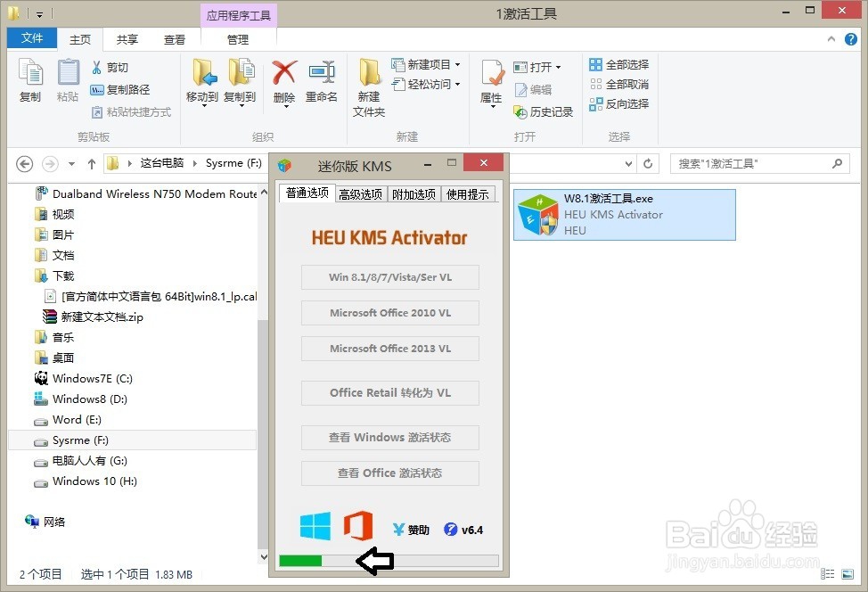Viewport: 868px width, 592px height.
Task: Click Sysrme (F:) in the address breadcrumb
Action: 233,163
